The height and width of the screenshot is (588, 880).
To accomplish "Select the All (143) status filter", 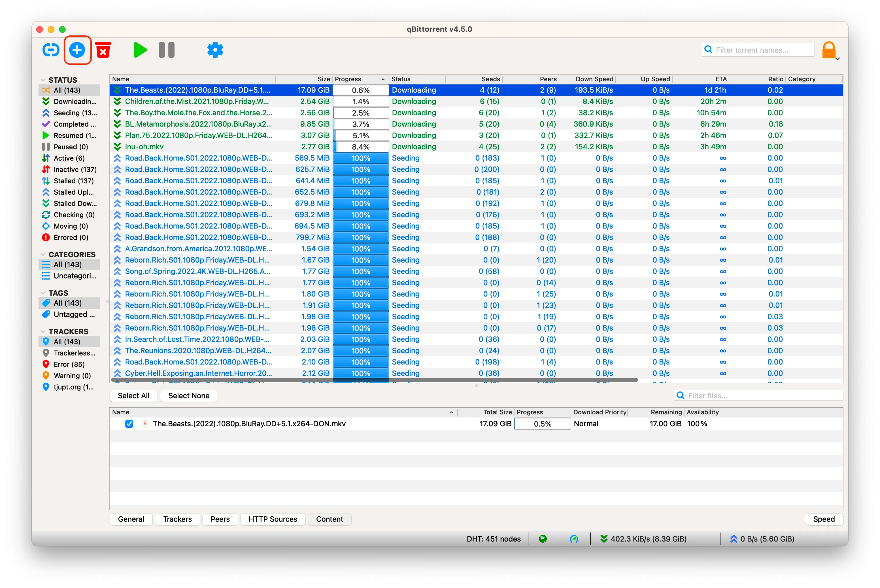I will point(69,90).
